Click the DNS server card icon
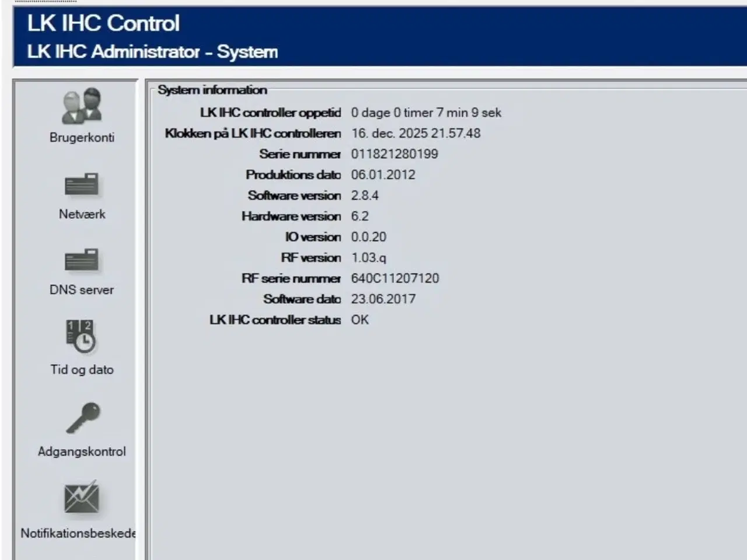The height and width of the screenshot is (560, 747). coord(82,261)
